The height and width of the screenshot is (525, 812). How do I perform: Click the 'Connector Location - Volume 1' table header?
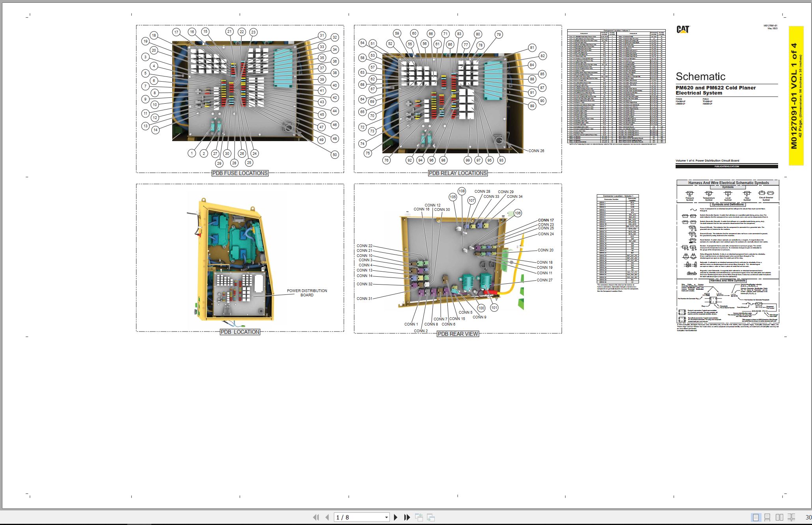[x=618, y=196]
